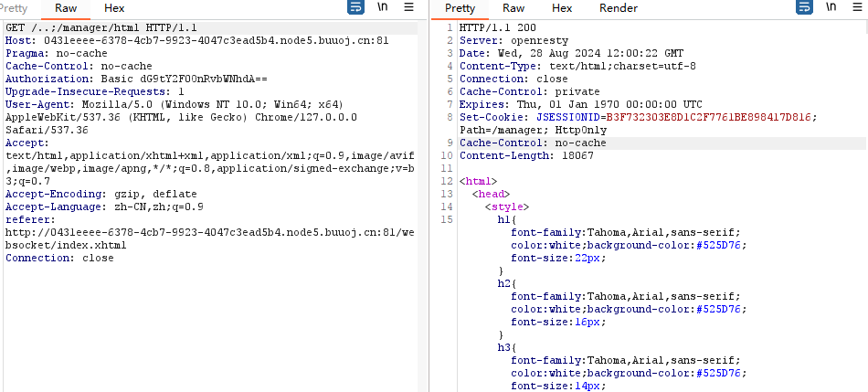Toggle word wrap icon in request pane
This screenshot has width=868, height=392.
[x=356, y=7]
